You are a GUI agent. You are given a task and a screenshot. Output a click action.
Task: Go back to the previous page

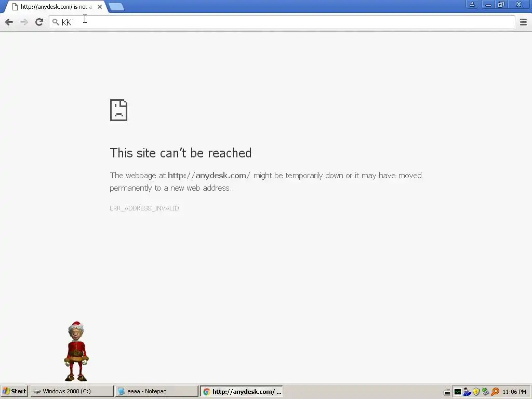9,22
